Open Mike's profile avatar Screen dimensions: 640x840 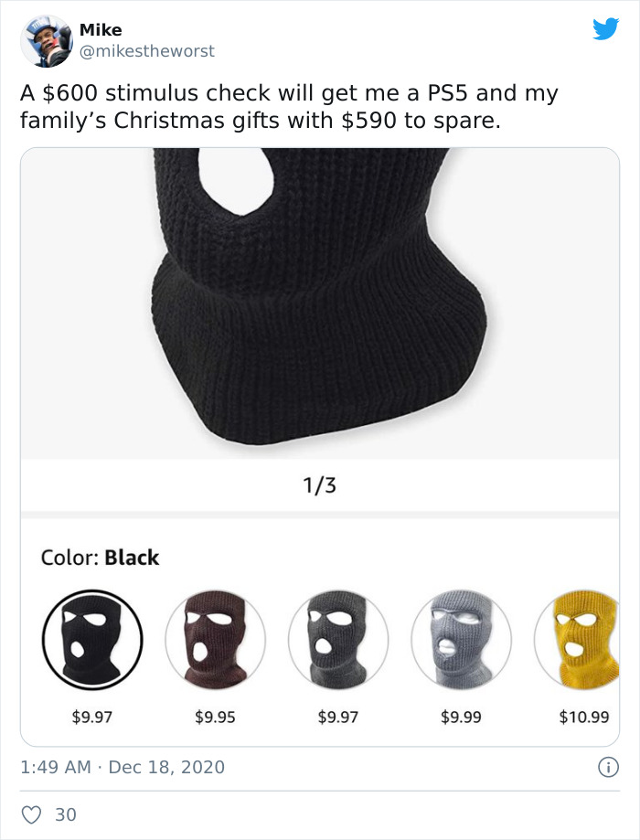coord(46,41)
